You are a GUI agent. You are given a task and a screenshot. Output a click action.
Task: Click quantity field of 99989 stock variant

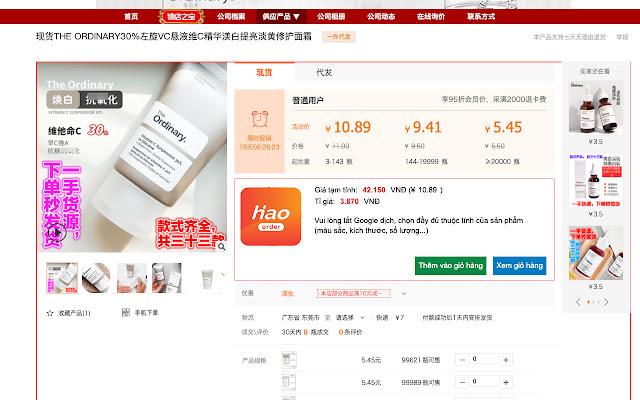(484, 382)
